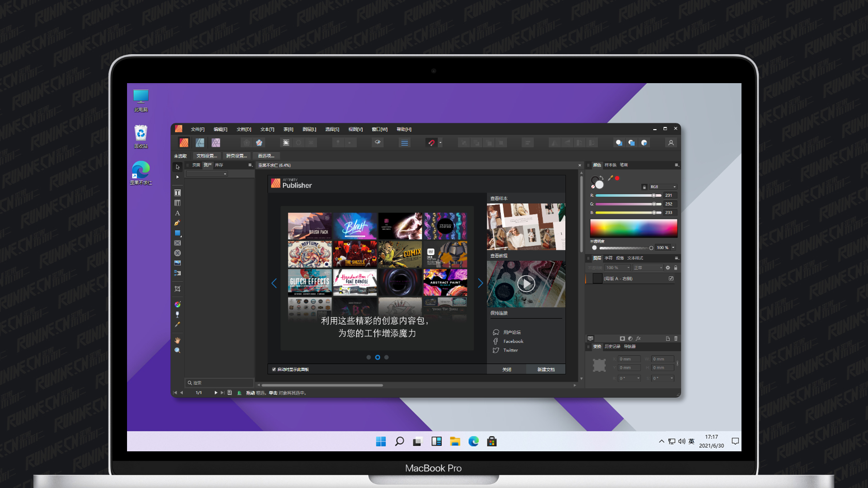Click the opacity slider in Color panel
This screenshot has height=488, width=868.
626,248
